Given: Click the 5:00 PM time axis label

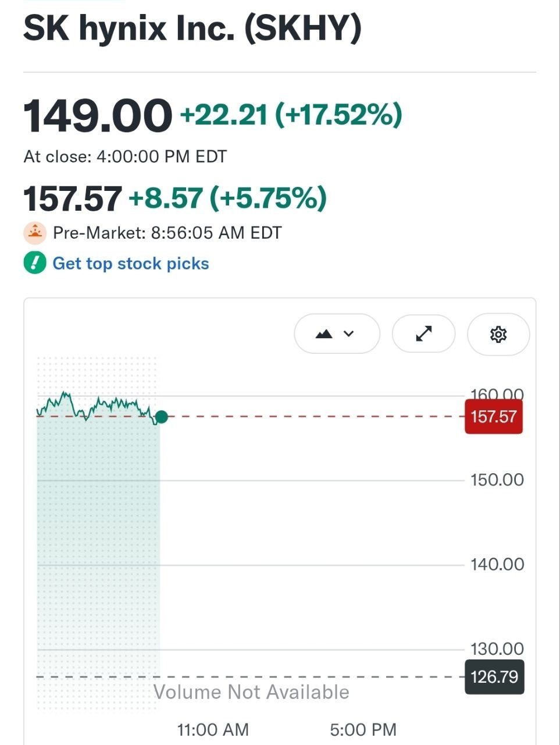Looking at the screenshot, I should pyautogui.click(x=363, y=729).
